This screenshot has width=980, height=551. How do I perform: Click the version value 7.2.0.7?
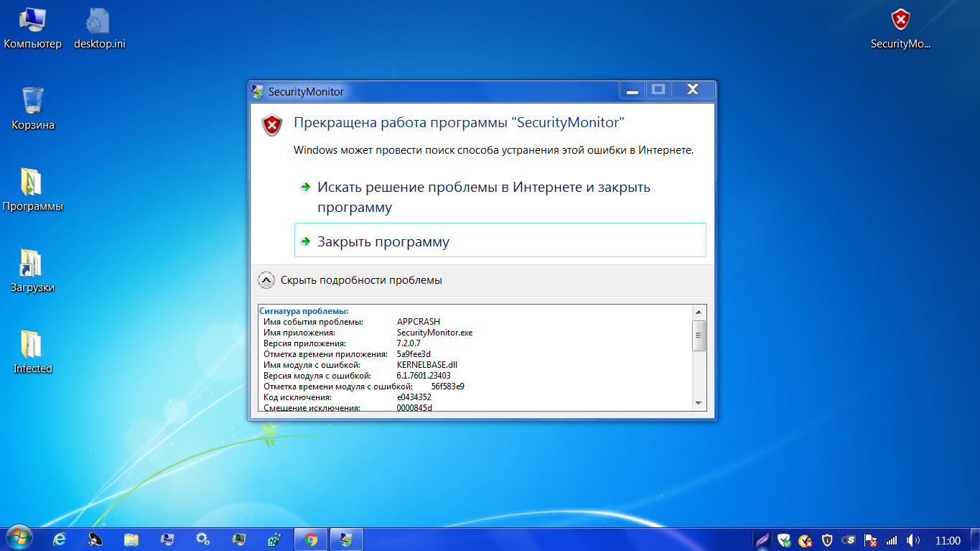tap(409, 343)
